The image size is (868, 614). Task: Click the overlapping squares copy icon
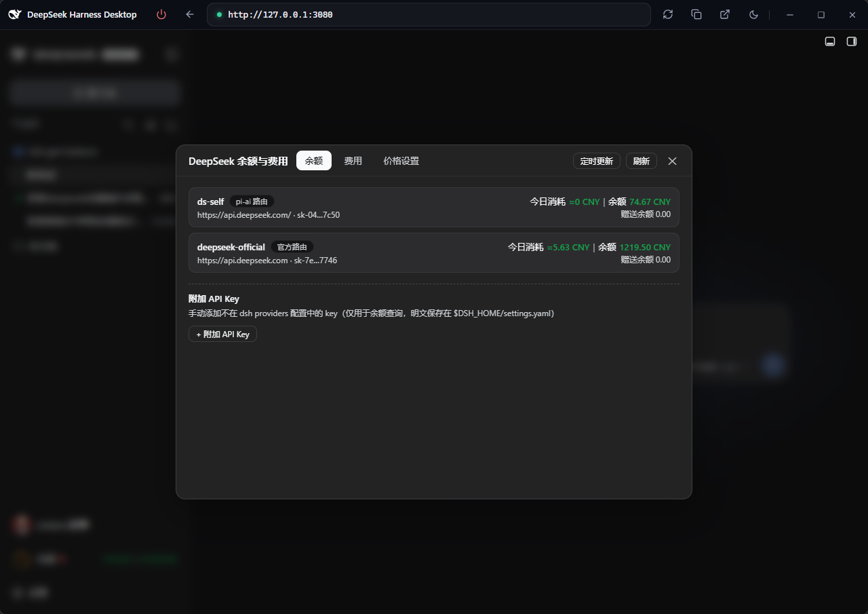click(696, 14)
